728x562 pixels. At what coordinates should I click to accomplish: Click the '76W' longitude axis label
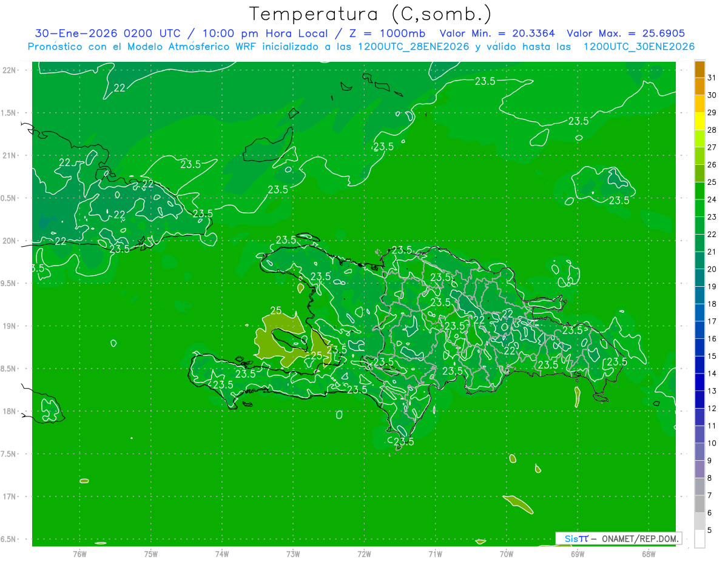[79, 554]
